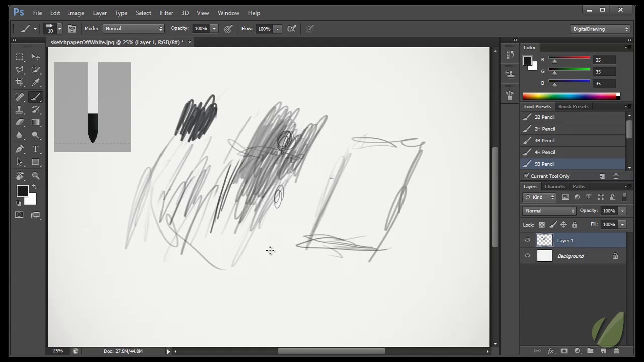Select the Quick Selection tool
644x362 pixels.
[36, 70]
